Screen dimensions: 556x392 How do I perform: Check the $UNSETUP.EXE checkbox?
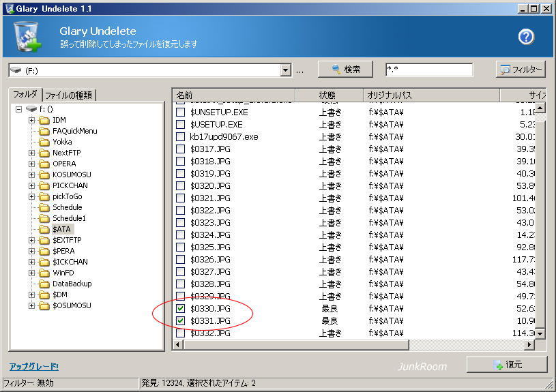[181, 112]
